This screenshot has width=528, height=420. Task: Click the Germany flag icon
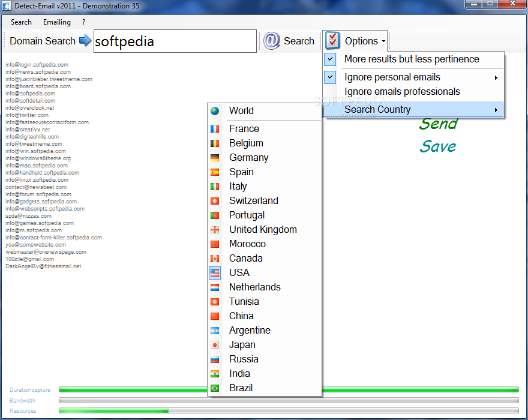pos(215,158)
